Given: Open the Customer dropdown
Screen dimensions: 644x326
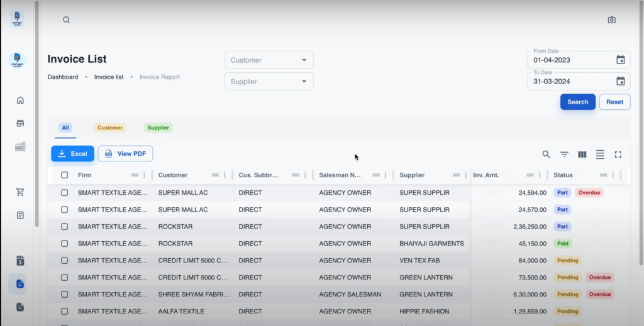Looking at the screenshot, I should click(x=269, y=60).
